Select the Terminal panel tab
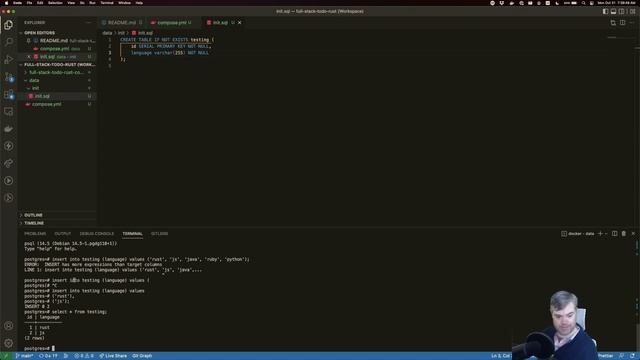640x360 pixels. pyautogui.click(x=132, y=234)
